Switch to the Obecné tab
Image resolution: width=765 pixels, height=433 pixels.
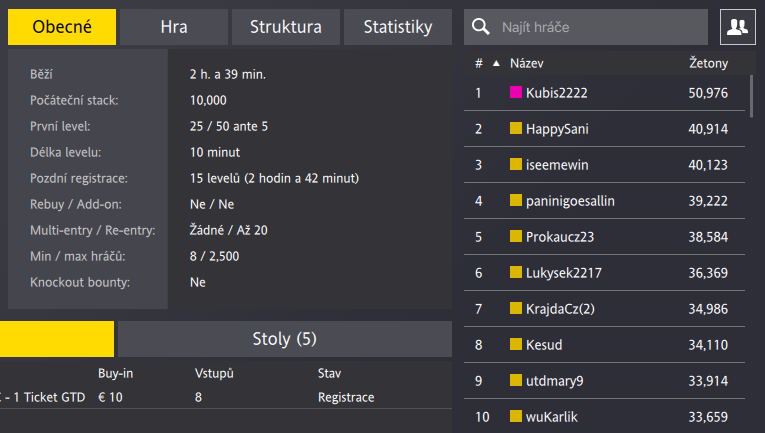(x=62, y=28)
